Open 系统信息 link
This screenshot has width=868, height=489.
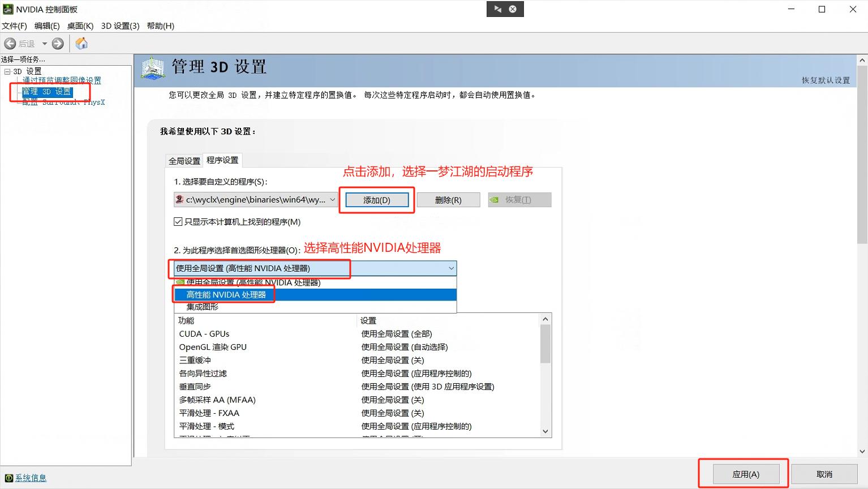coord(31,478)
